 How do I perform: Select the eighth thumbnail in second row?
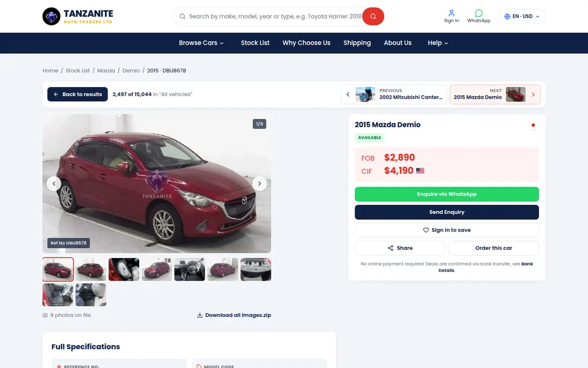point(58,295)
